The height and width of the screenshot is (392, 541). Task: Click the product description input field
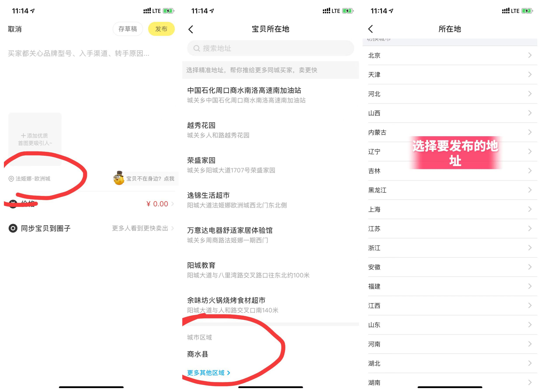(x=79, y=53)
